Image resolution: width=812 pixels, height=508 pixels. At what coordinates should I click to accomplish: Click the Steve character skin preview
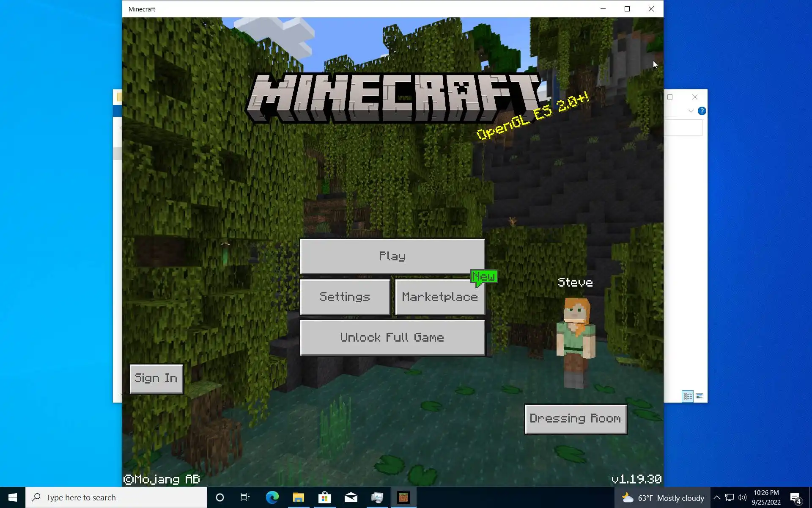tap(576, 343)
